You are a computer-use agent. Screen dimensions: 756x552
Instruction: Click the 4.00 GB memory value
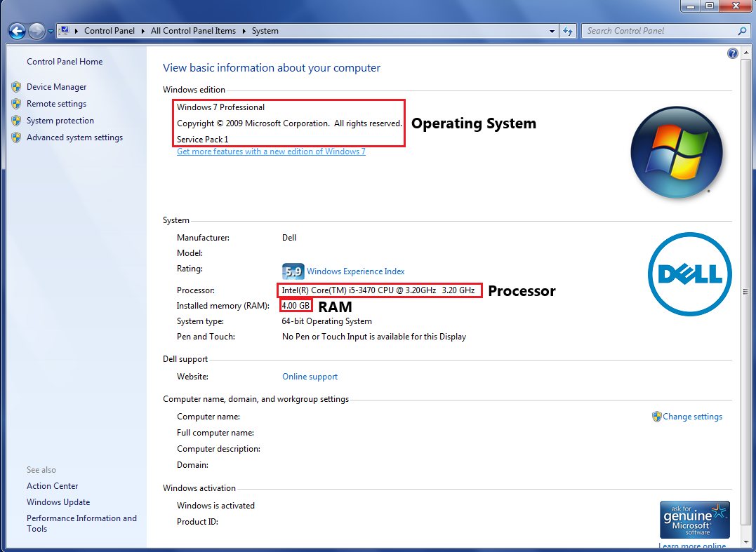tap(296, 306)
